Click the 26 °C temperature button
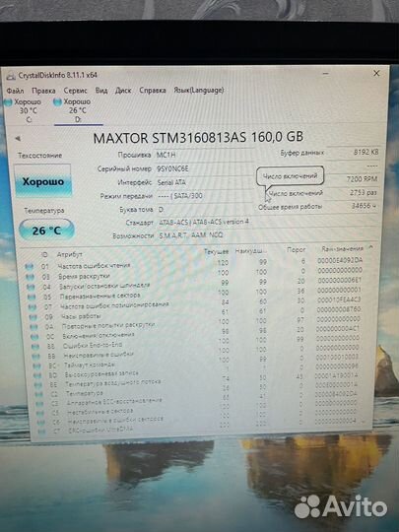 tap(46, 231)
